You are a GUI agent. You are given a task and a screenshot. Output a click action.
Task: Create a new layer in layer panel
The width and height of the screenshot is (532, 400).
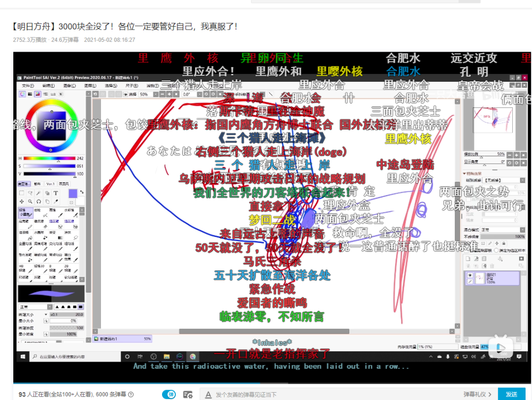click(x=468, y=259)
